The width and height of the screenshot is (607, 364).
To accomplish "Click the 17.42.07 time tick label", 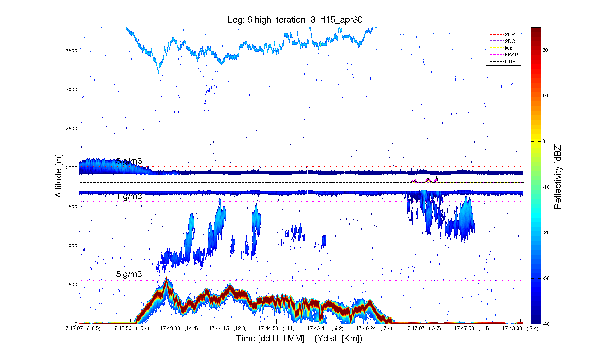I will (x=73, y=328).
